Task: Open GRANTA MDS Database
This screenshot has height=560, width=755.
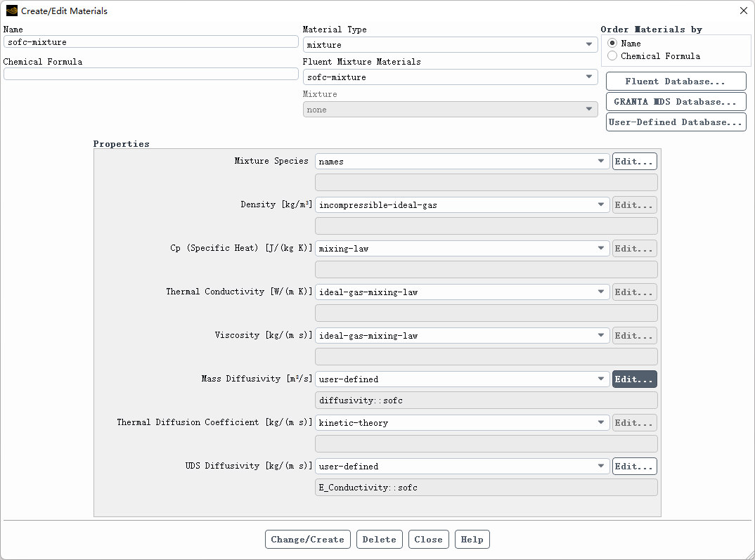Action: click(x=675, y=102)
